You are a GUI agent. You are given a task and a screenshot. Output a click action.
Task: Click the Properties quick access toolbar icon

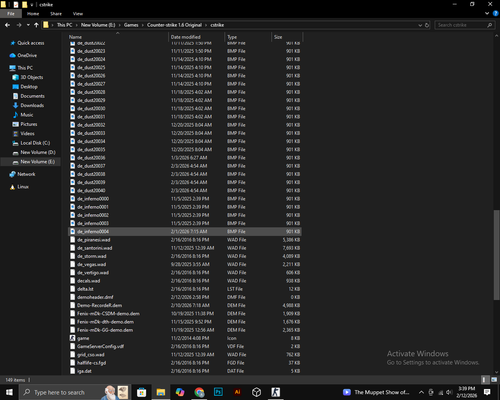(x=16, y=5)
